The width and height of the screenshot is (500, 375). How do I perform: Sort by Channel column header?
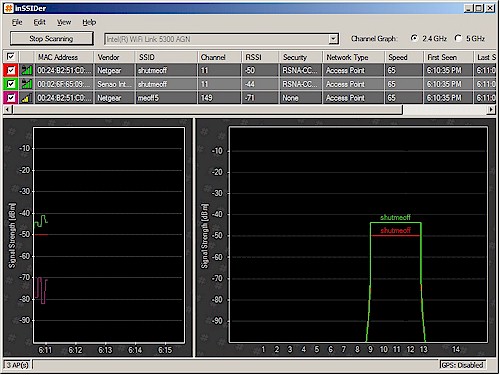[219, 57]
